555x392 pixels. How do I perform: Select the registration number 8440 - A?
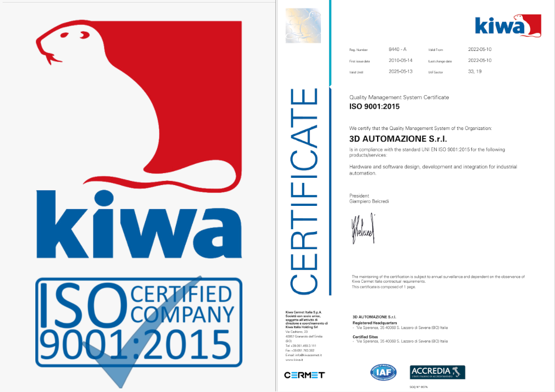pos(397,49)
